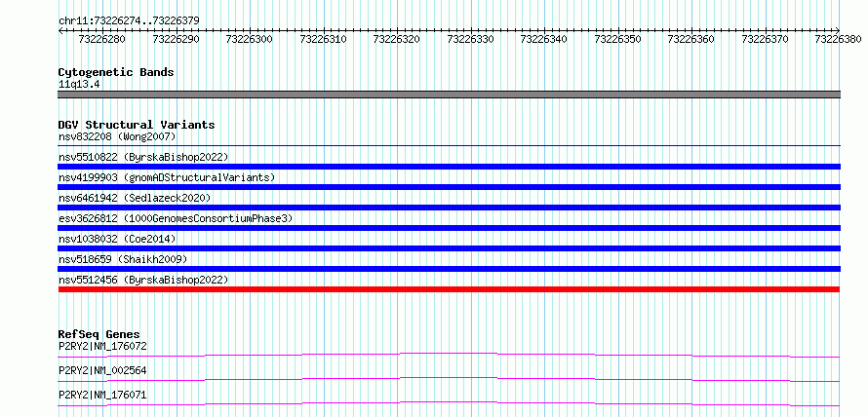Open variant nsv4199903 (gnomADStructuralVariants) label
Viewport: 868px width, 417px height.
tap(167, 177)
